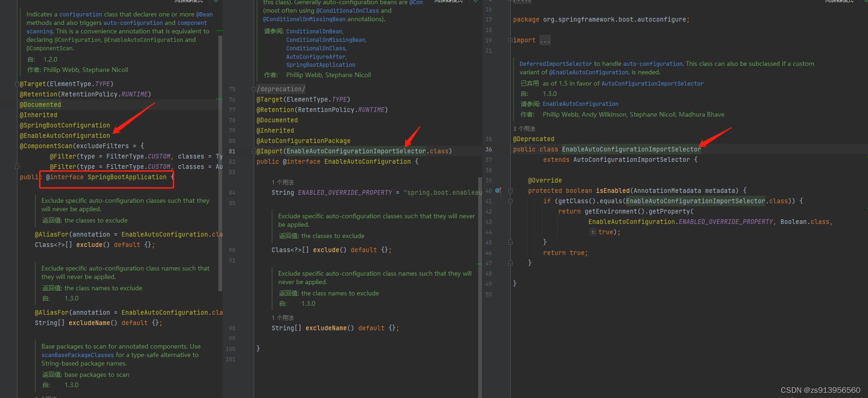Follow the scanBasePackageClasses javadoc link
The height and width of the screenshot is (398, 868).
78,355
